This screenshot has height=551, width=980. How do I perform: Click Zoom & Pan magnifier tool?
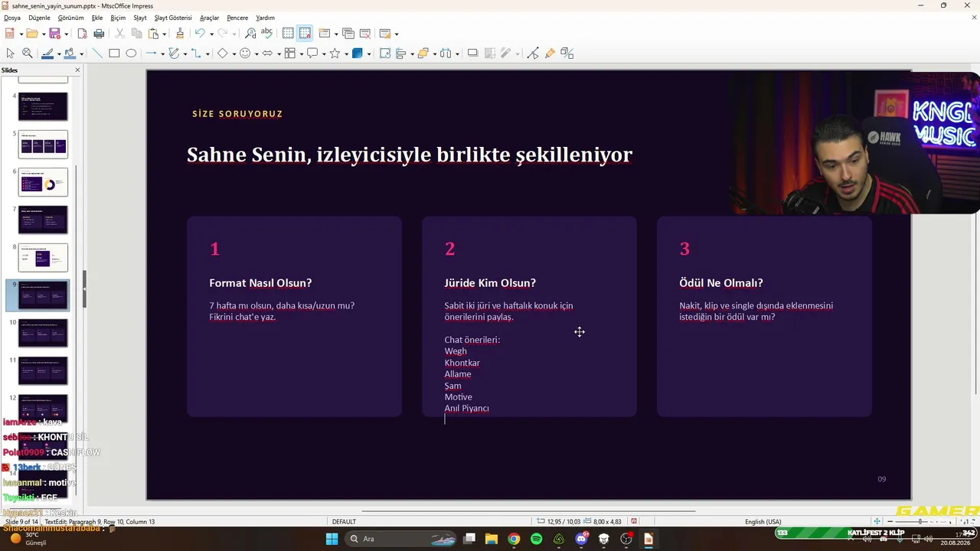coord(27,54)
